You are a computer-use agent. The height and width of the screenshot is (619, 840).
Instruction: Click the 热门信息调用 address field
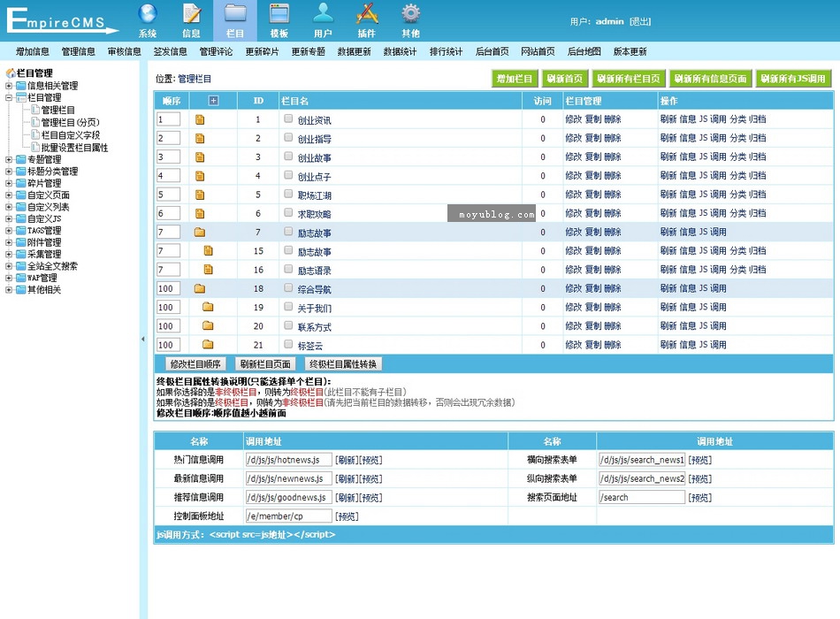coord(288,460)
